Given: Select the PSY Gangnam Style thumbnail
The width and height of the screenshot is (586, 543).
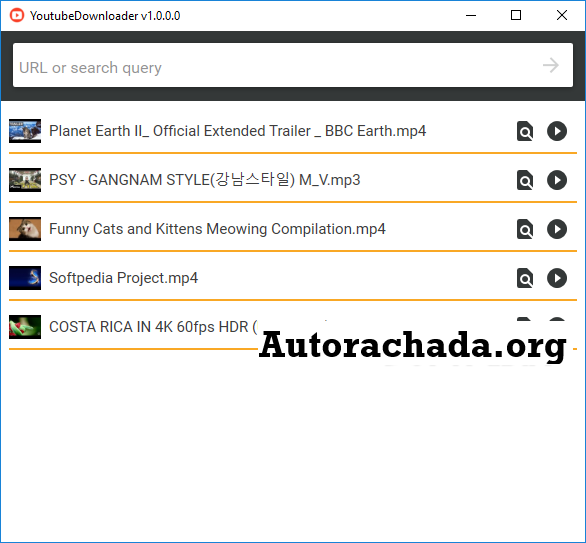Looking at the screenshot, I should point(25,180).
